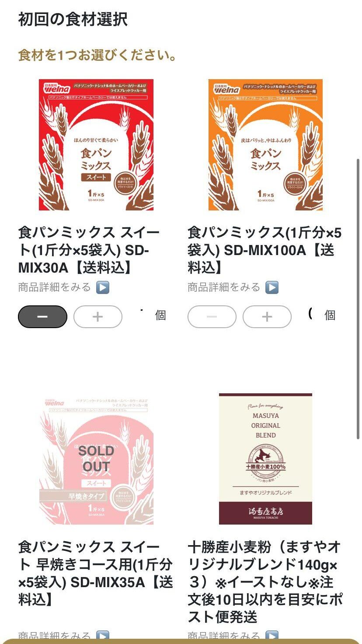This screenshot has width=362, height=644.
Task: Open the blue arrow icon beside SD-MIX30A details
Action: (103, 287)
